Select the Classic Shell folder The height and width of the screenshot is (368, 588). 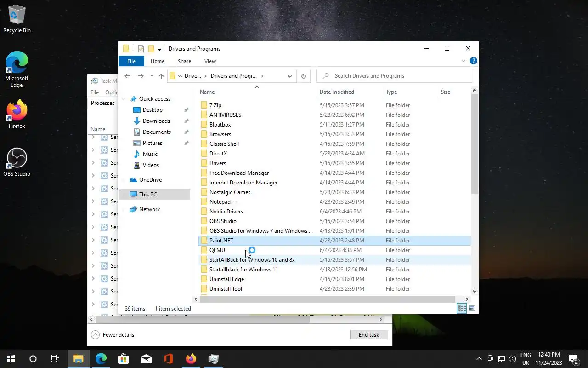point(335,144)
